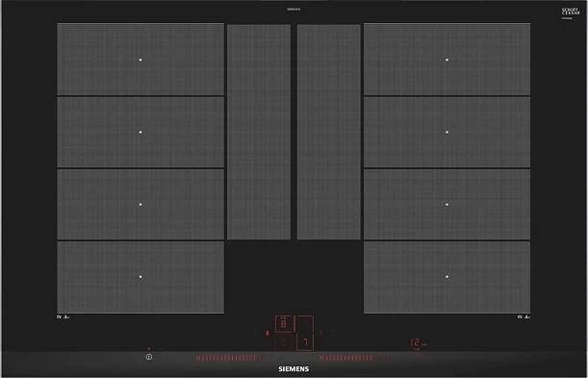Tap the Schott Ceran logo in corner
This screenshot has height=378, width=588.
coord(571,12)
